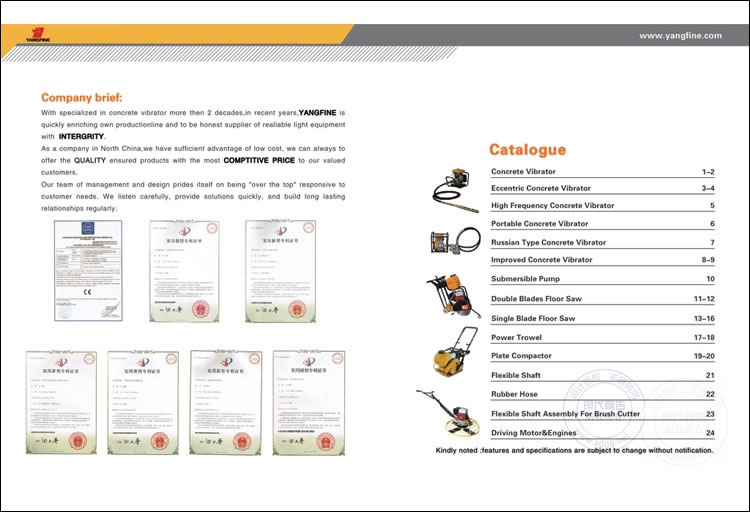Click the Driving Motor&Engines entry
The width and height of the screenshot is (750, 512).
[x=532, y=433]
